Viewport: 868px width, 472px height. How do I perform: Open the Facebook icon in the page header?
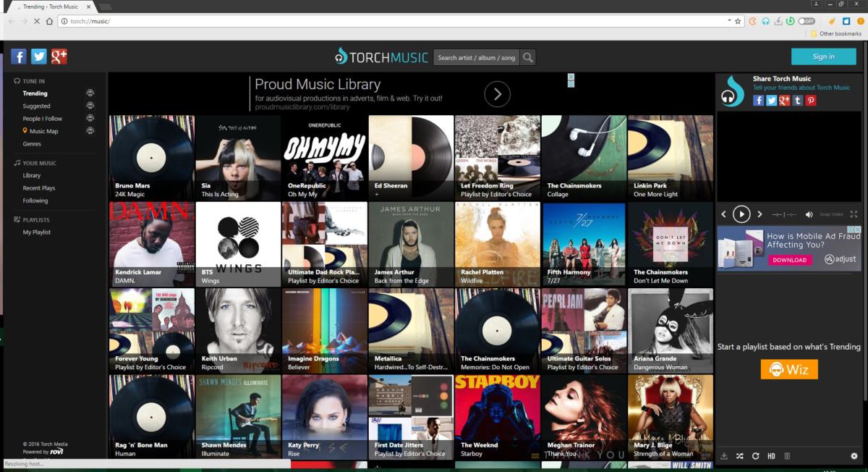[x=19, y=56]
